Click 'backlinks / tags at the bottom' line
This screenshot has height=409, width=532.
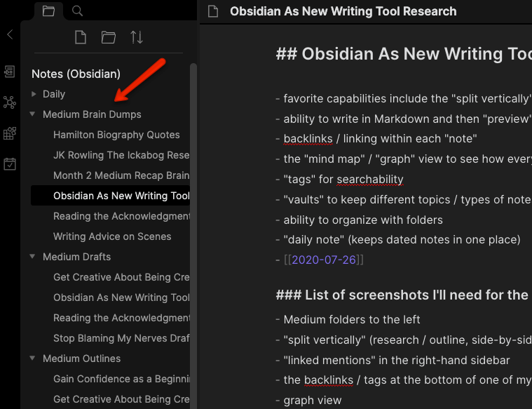(407, 380)
